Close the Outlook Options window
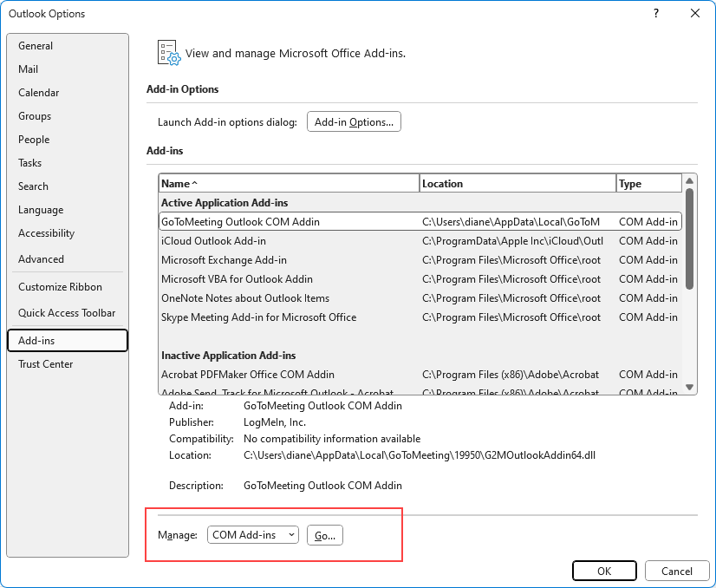Image resolution: width=716 pixels, height=588 pixels. click(x=695, y=14)
